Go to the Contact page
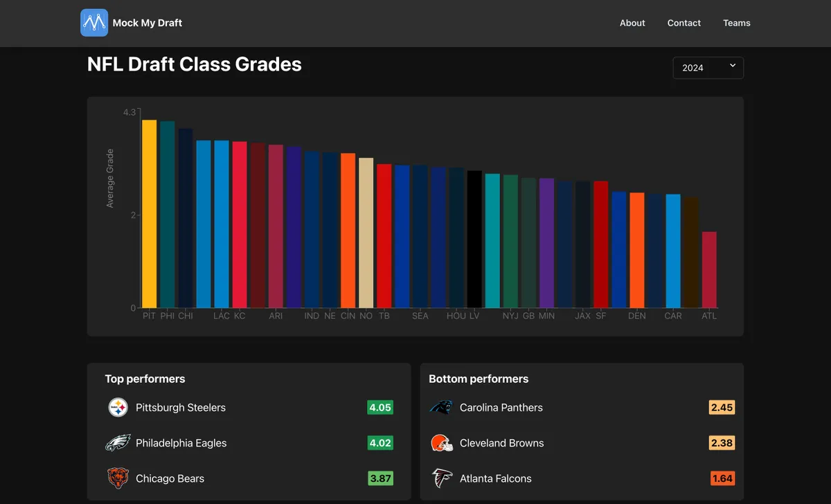Viewport: 831px width, 504px height. coord(684,23)
